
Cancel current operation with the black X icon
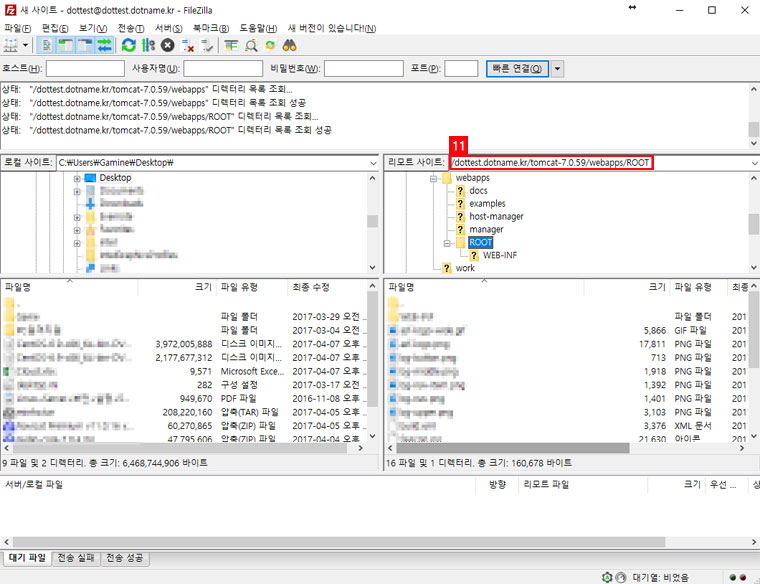pos(167,45)
